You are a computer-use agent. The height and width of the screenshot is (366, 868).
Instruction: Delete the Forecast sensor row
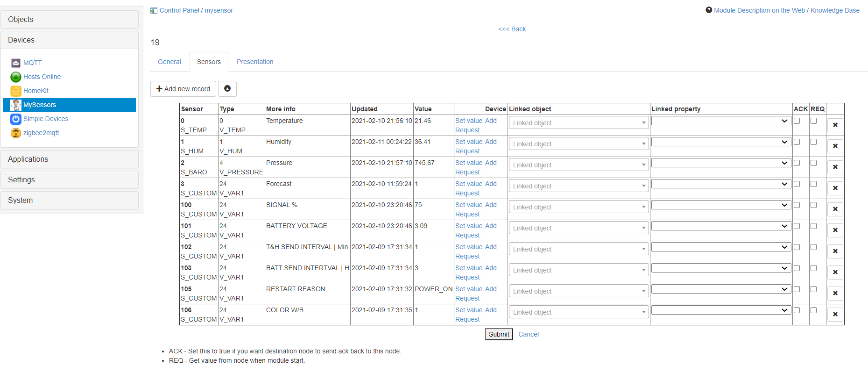pyautogui.click(x=835, y=188)
